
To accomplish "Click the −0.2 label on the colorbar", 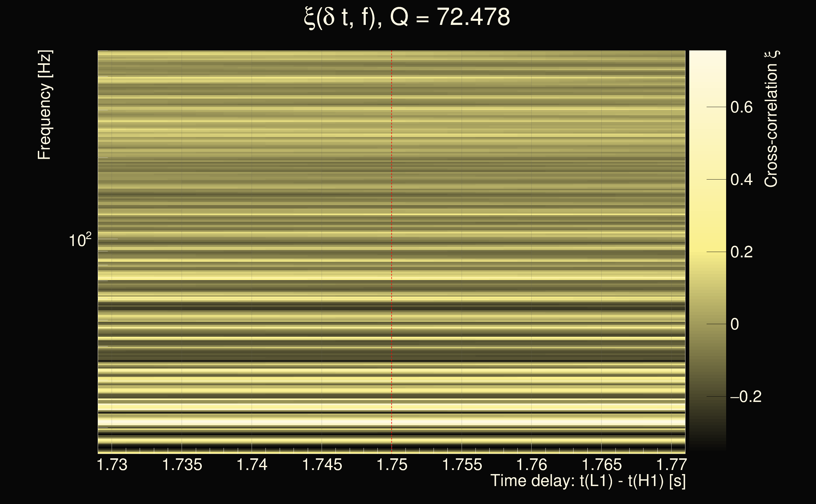I will point(746,397).
